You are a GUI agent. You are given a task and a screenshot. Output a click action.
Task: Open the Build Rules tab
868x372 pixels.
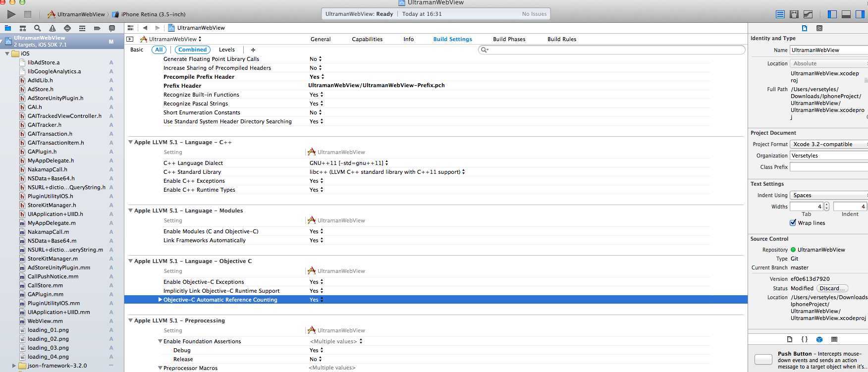click(x=562, y=39)
